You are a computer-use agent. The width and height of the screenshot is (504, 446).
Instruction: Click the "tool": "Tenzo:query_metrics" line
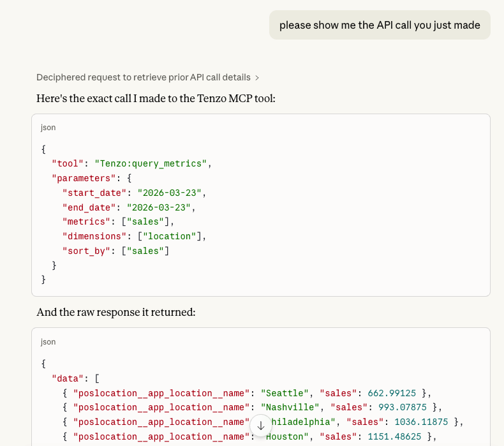tap(132, 164)
